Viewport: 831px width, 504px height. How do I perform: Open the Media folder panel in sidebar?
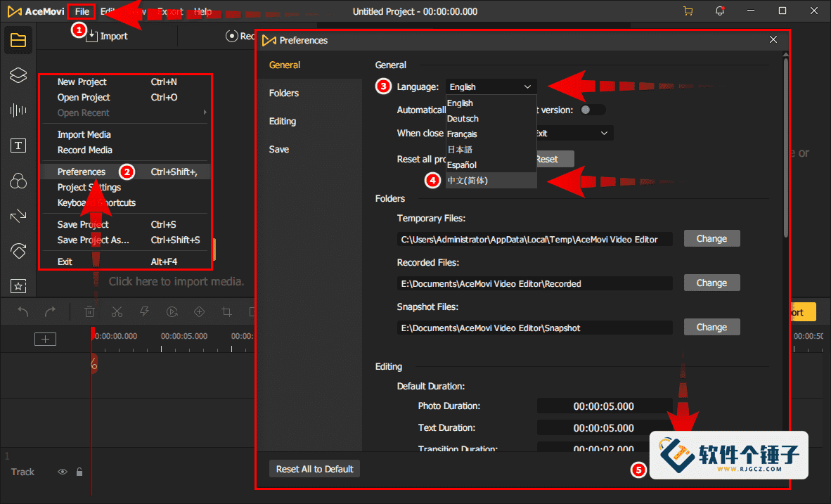tap(18, 40)
